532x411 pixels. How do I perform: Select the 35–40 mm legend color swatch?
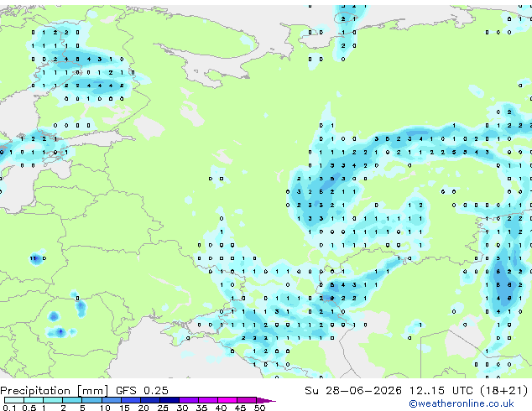[x=208, y=400]
